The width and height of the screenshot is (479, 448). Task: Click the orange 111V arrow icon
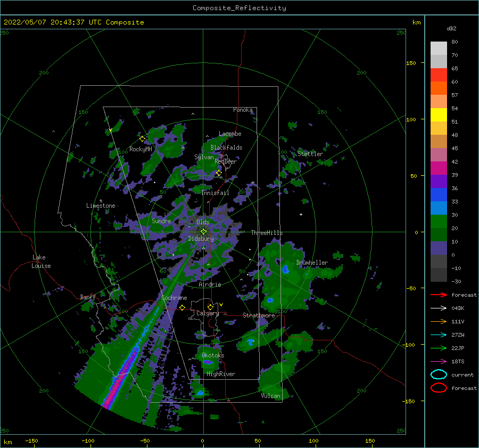pos(439,321)
